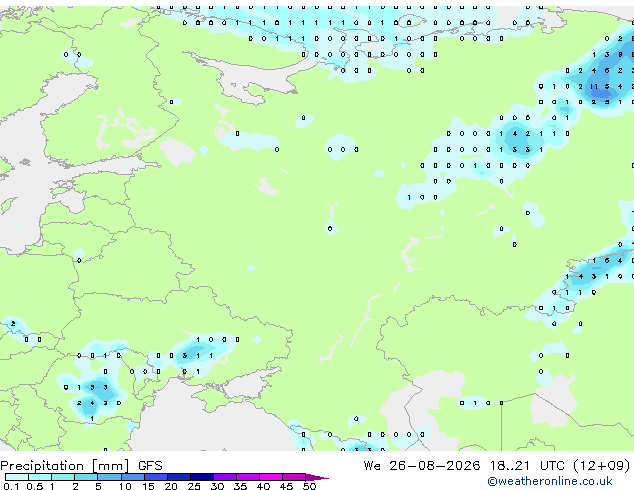Click the '0.5' legend scale label
This screenshot has height=490, width=634.
(35, 486)
